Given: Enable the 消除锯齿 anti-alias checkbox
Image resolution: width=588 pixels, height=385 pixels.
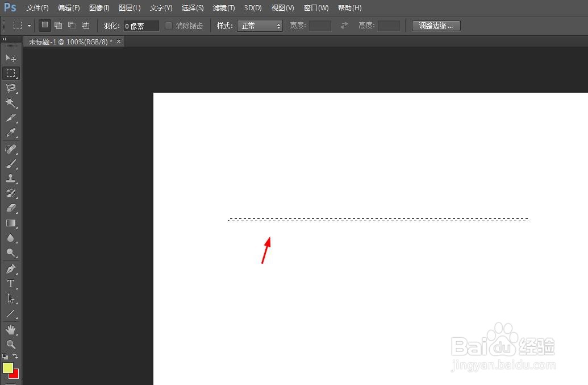Looking at the screenshot, I should pyautogui.click(x=168, y=25).
